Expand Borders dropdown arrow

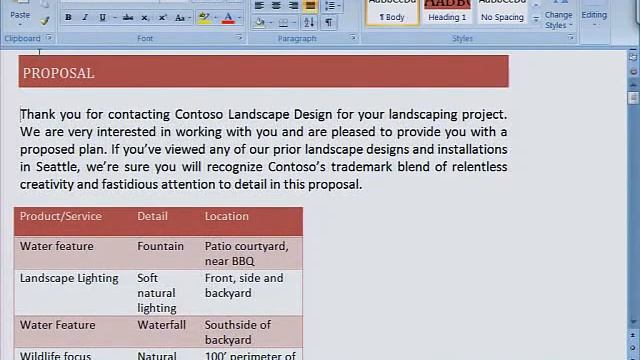coord(294,22)
